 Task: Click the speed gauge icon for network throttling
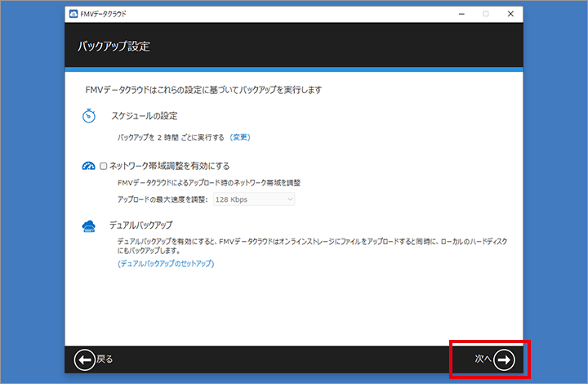[89, 166]
